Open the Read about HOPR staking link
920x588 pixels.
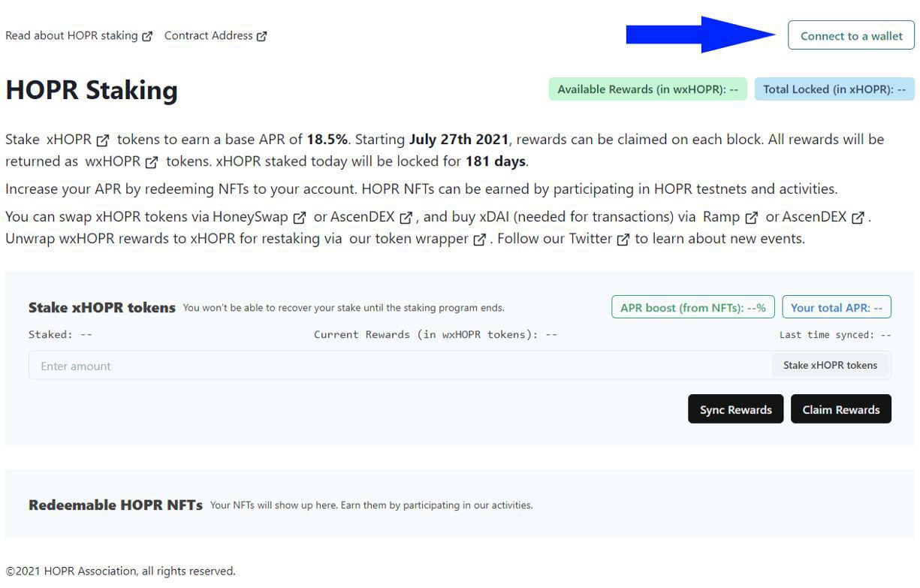pos(79,35)
